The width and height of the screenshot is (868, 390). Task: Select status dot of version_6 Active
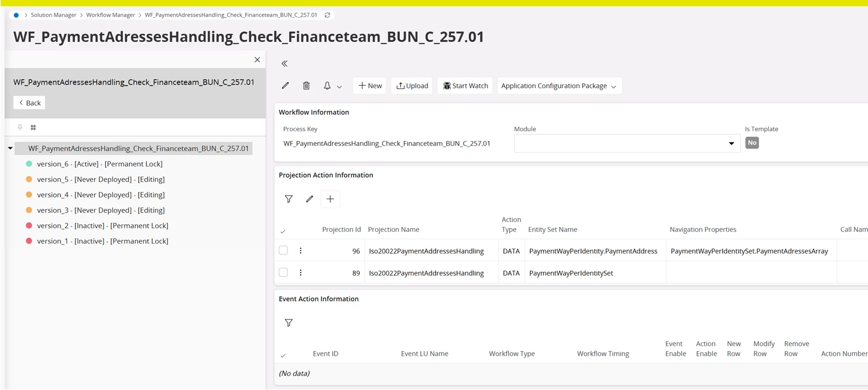pyautogui.click(x=29, y=164)
